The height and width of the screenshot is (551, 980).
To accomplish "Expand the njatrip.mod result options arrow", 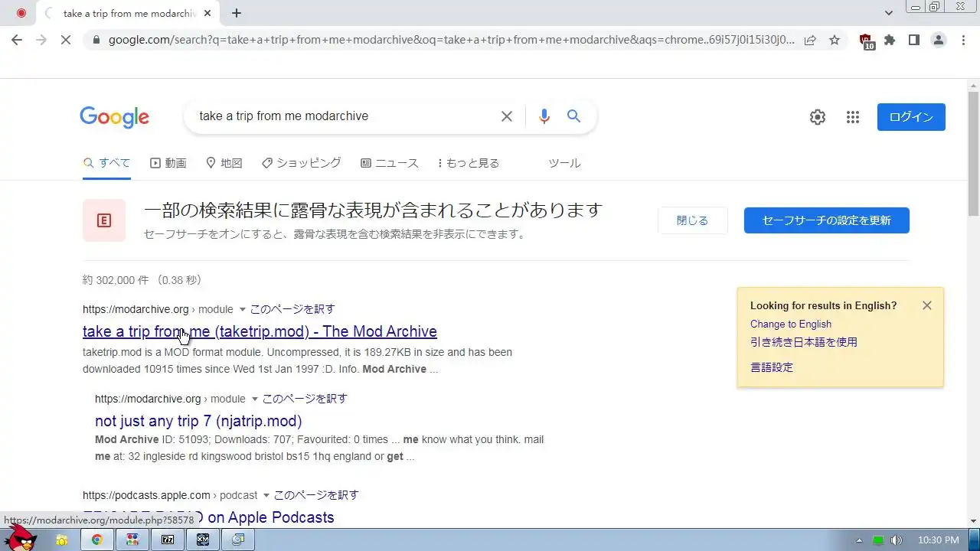I will [255, 399].
